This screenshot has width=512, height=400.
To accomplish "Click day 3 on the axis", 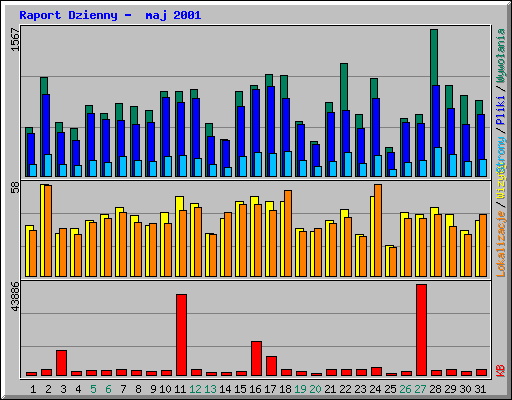I will click(x=63, y=389).
